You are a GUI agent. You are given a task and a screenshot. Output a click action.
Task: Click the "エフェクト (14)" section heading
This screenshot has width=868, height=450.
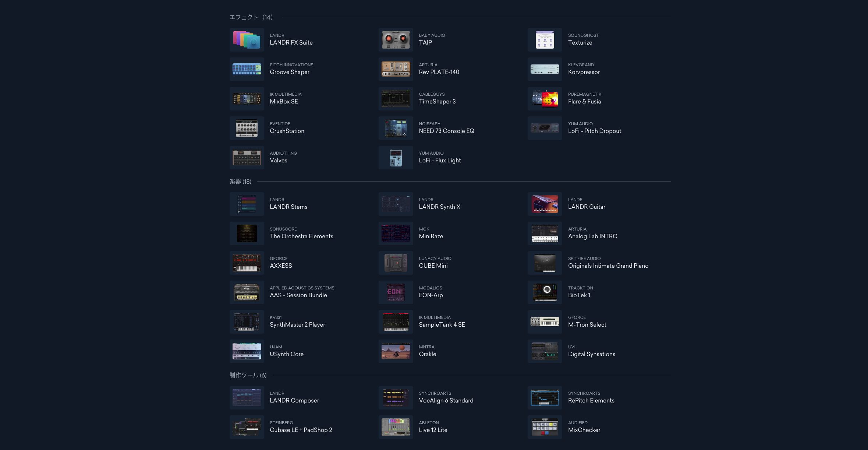[x=251, y=17]
